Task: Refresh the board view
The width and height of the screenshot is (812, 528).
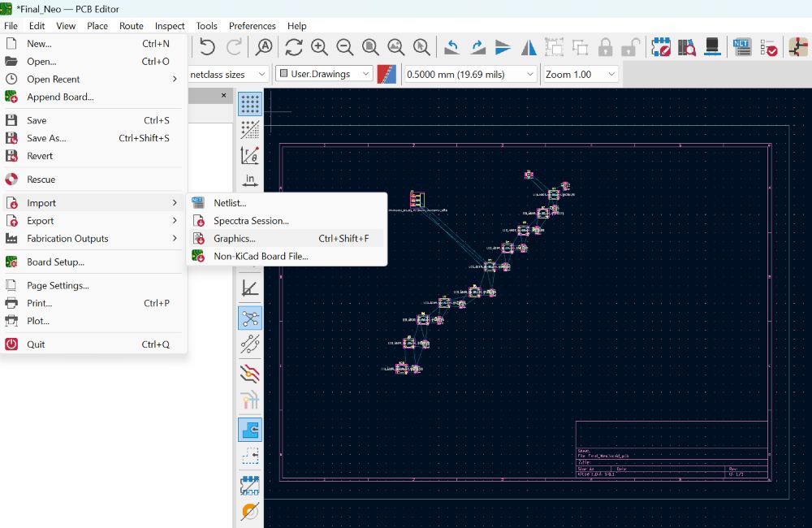Action: tap(294, 48)
